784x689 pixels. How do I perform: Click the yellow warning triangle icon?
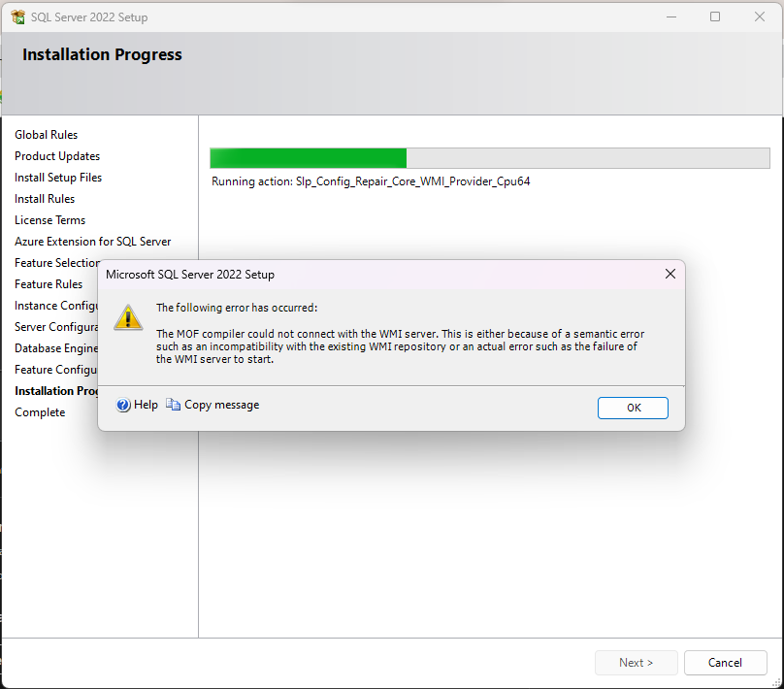[128, 317]
